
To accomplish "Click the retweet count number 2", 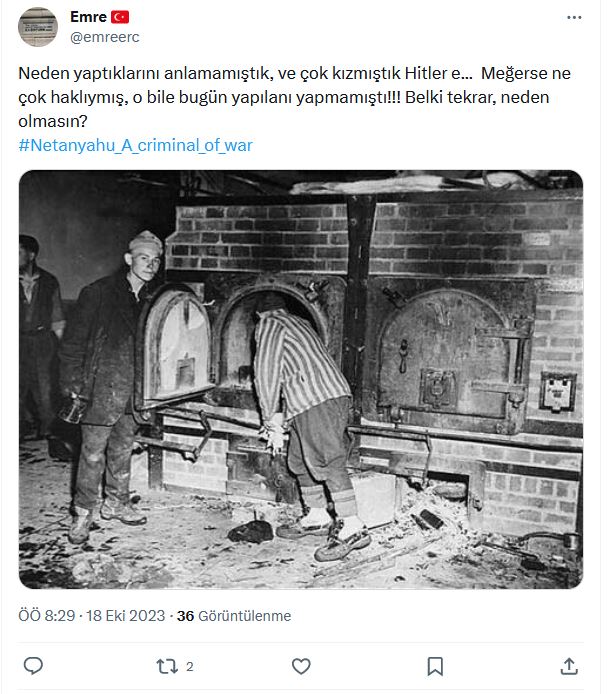I will click(190, 667).
